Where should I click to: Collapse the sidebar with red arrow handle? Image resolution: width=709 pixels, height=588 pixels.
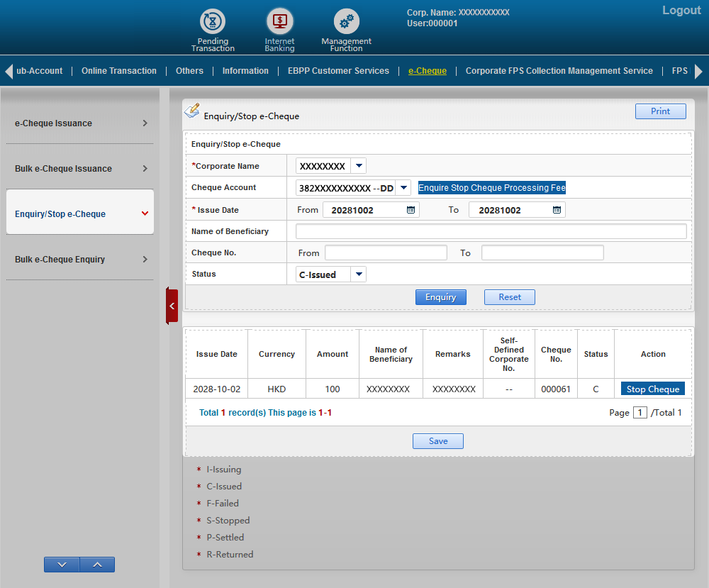[x=172, y=306]
